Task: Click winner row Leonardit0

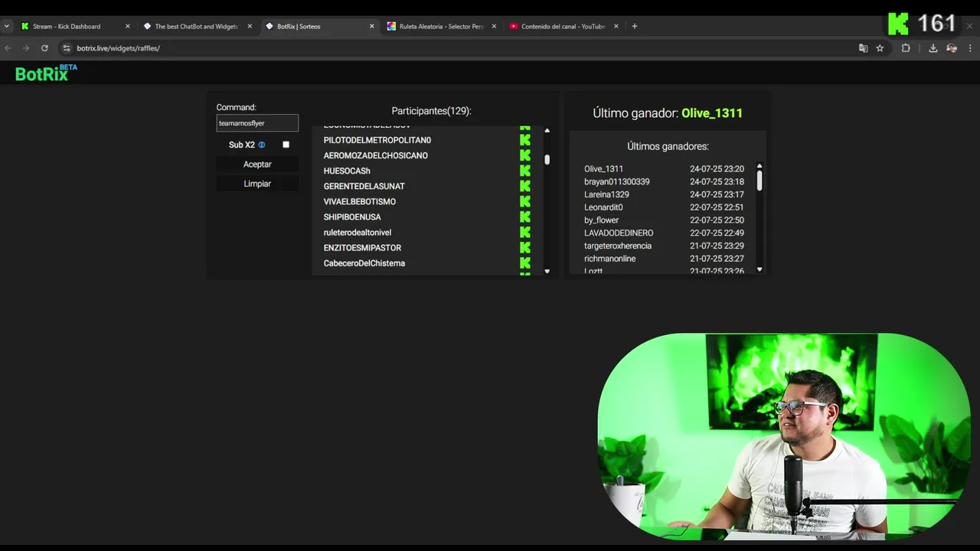Action: (664, 207)
